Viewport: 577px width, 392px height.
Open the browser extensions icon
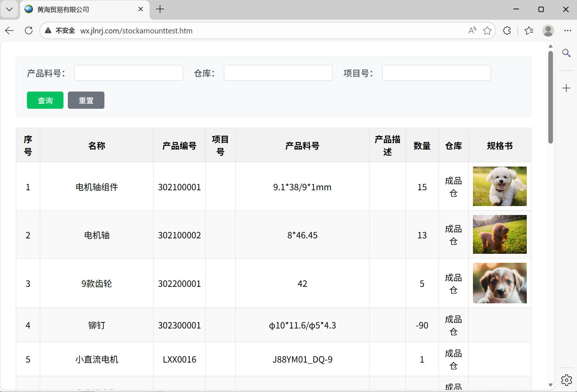pyautogui.click(x=507, y=31)
